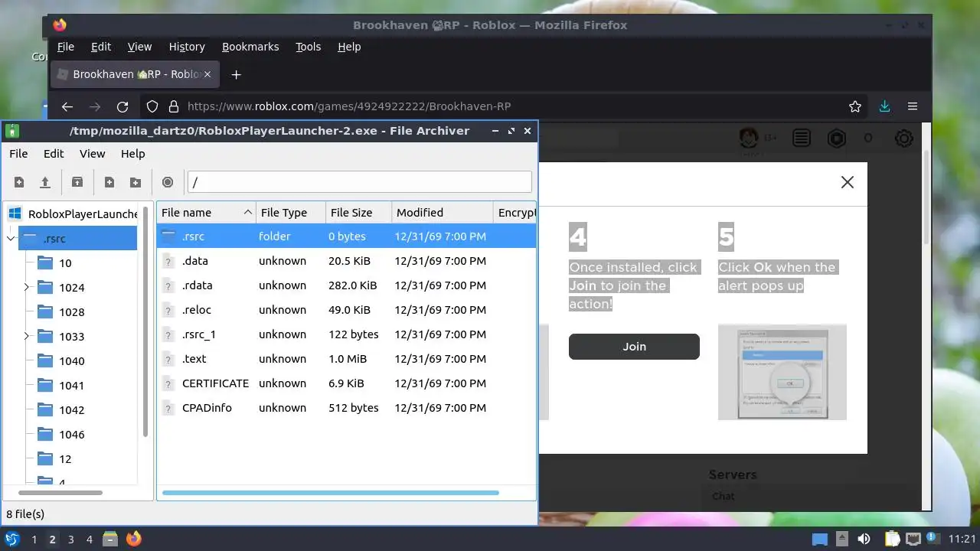The height and width of the screenshot is (551, 980).
Task: Open Bookmarks menu in Firefox
Action: 250,47
